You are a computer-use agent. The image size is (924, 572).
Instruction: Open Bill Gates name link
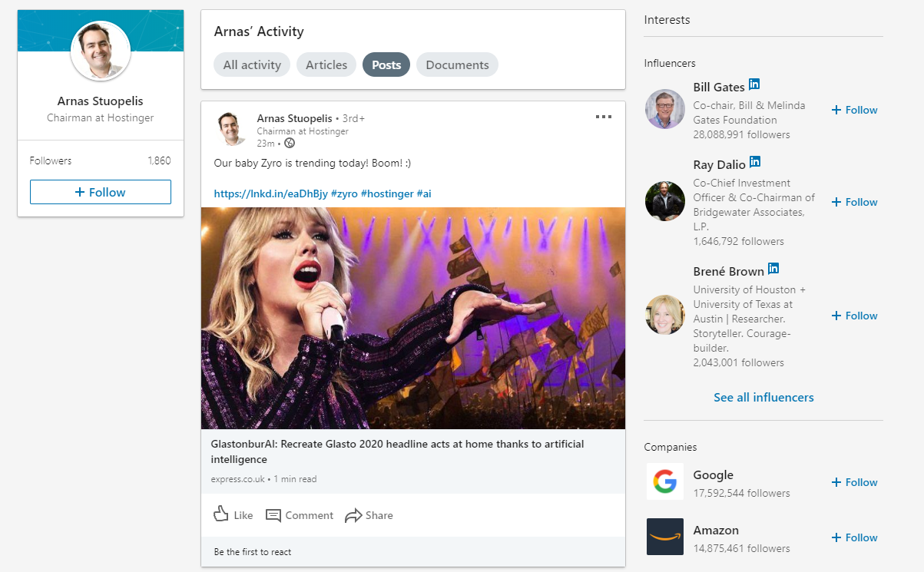pos(719,87)
